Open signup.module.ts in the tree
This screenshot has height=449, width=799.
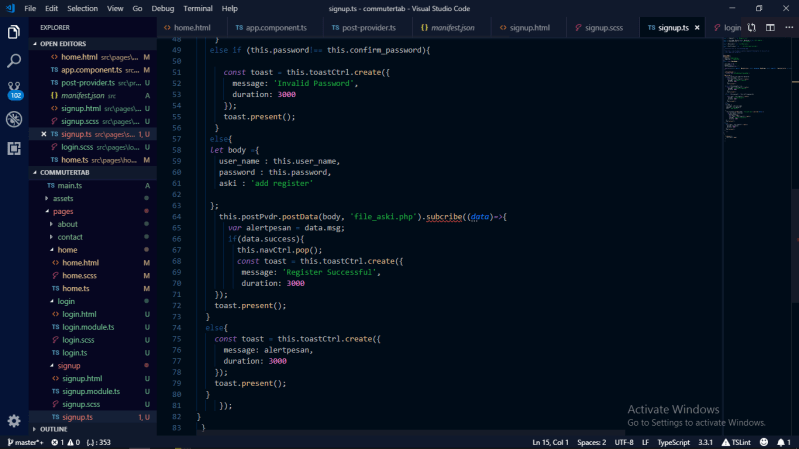point(93,391)
